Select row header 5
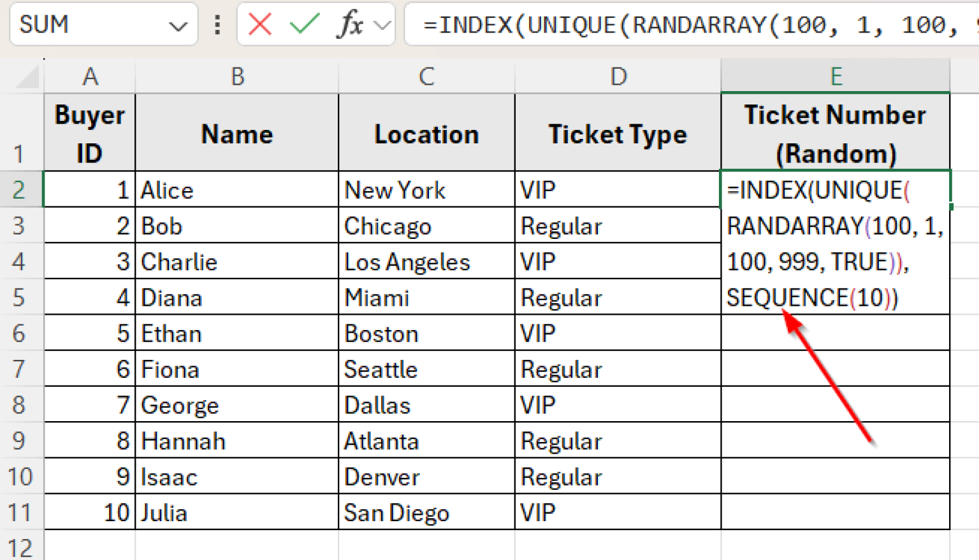This screenshot has height=560, width=979. (x=21, y=297)
